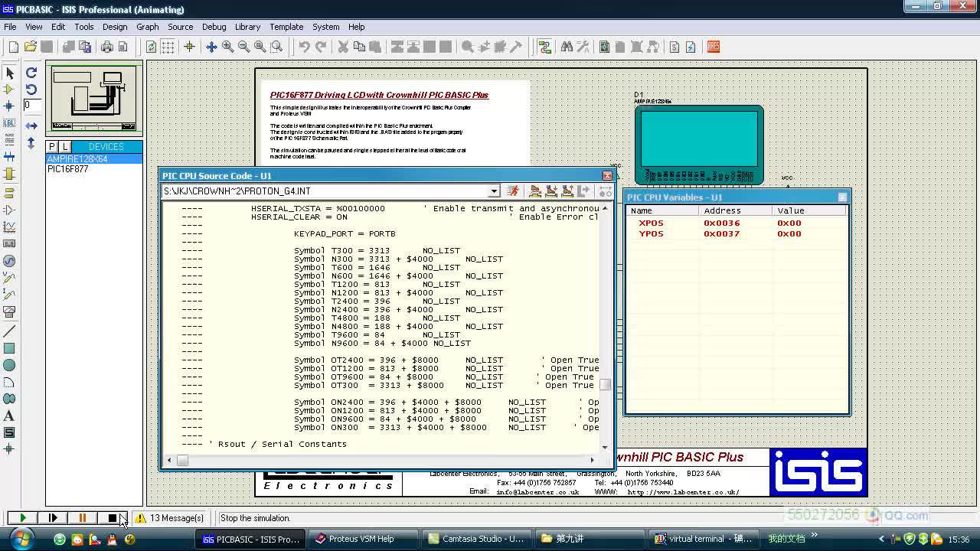The height and width of the screenshot is (551, 980).
Task: Open the Debug menu
Action: [x=214, y=27]
